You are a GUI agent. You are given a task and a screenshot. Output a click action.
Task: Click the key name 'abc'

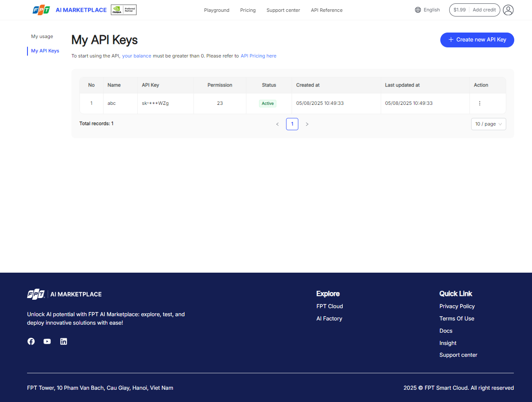coord(112,103)
